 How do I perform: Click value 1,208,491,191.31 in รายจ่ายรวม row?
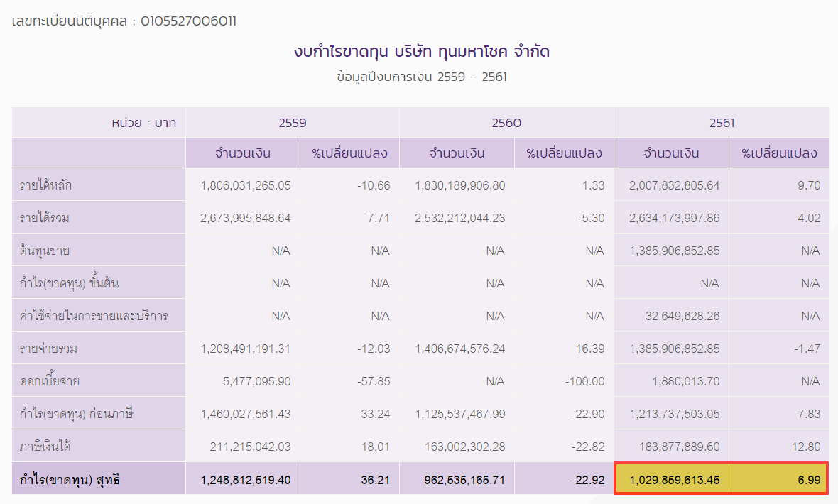[x=246, y=349]
